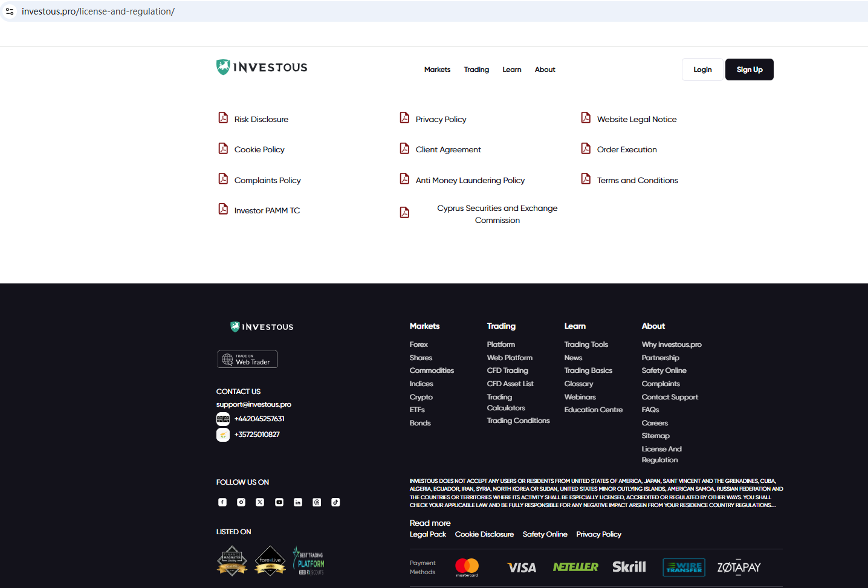Visit the Investous Instagram icon
The width and height of the screenshot is (868, 588).
tap(241, 502)
